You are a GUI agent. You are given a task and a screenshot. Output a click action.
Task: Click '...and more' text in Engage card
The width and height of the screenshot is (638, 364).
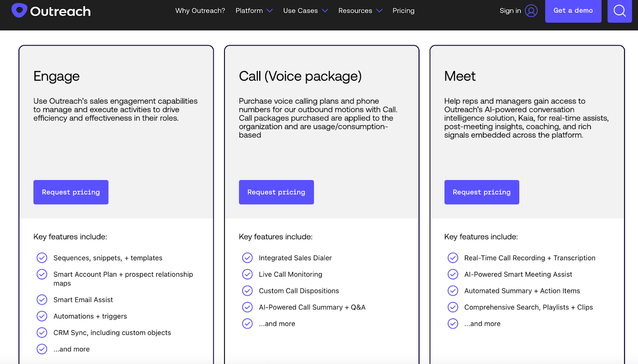72,349
